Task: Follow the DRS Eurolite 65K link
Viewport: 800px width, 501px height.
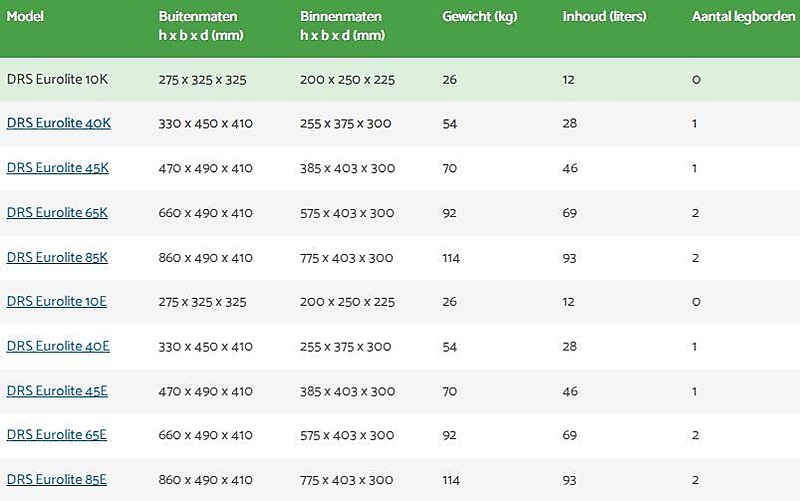Action: 57,212
